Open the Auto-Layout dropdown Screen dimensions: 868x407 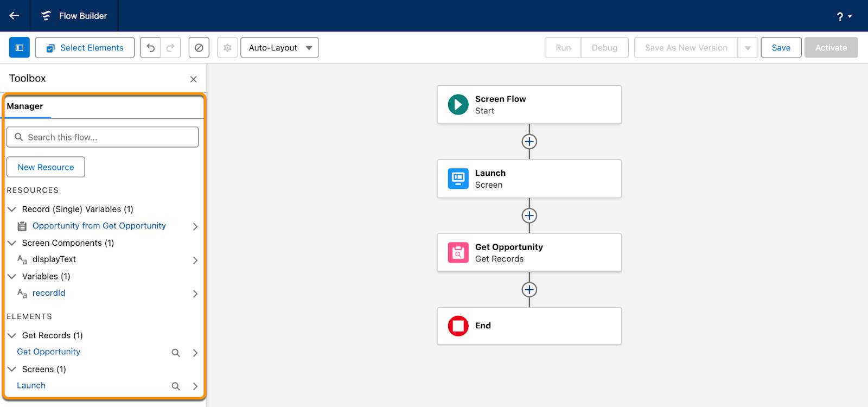click(279, 48)
